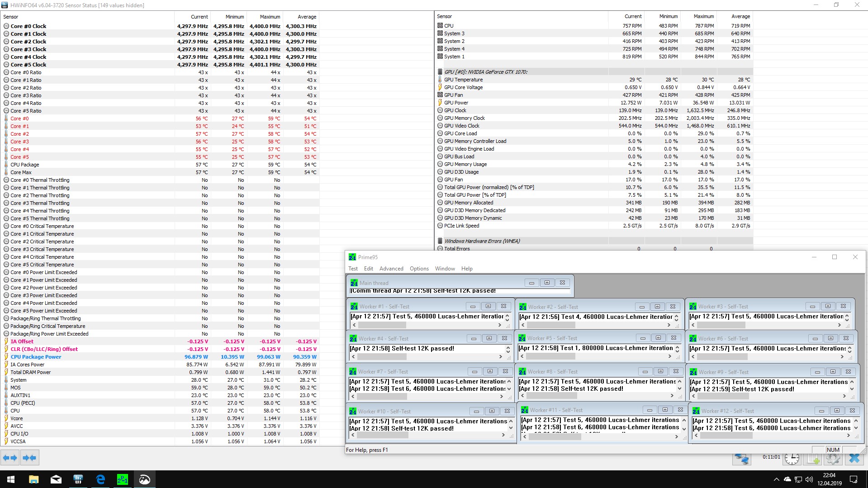Open the Windows Start menu
868x488 pixels.
coord(11,479)
